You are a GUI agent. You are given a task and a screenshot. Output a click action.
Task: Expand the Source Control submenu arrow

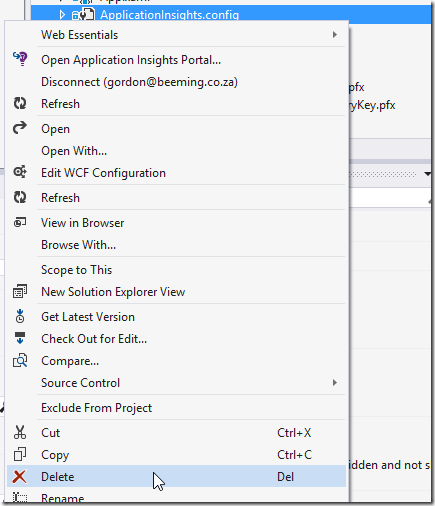pyautogui.click(x=335, y=383)
